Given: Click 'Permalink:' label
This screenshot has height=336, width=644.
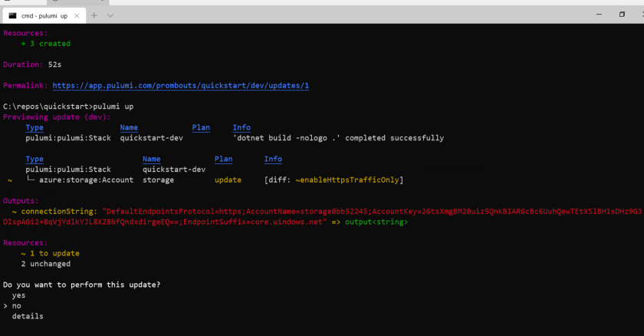Looking at the screenshot, I should (25, 85).
